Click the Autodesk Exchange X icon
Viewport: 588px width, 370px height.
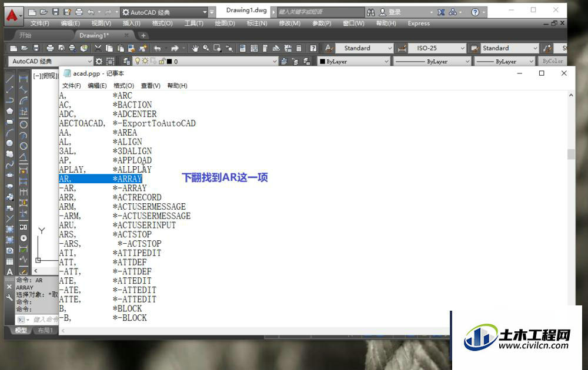(x=441, y=12)
